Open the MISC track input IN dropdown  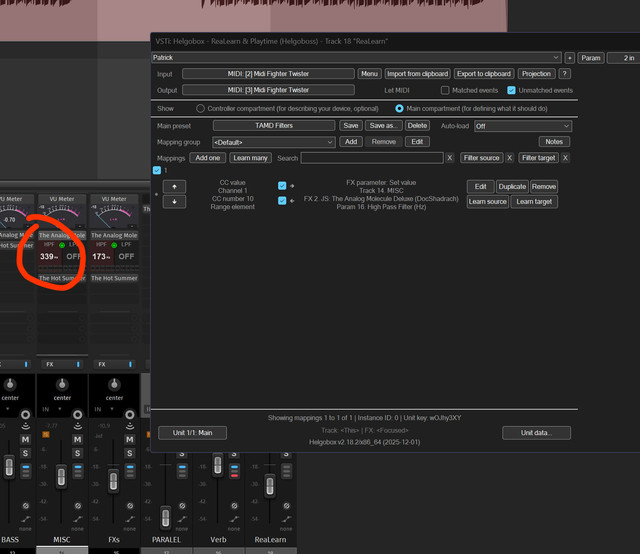tap(52, 409)
